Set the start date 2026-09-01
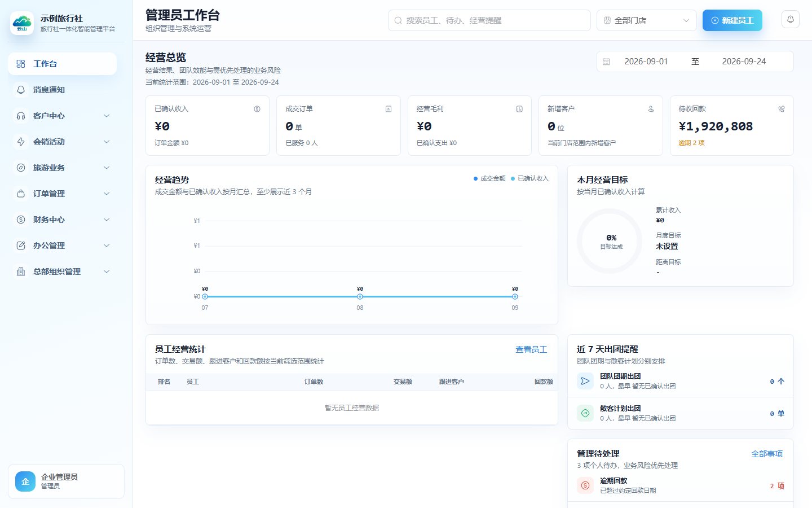The image size is (812, 508). [x=646, y=62]
